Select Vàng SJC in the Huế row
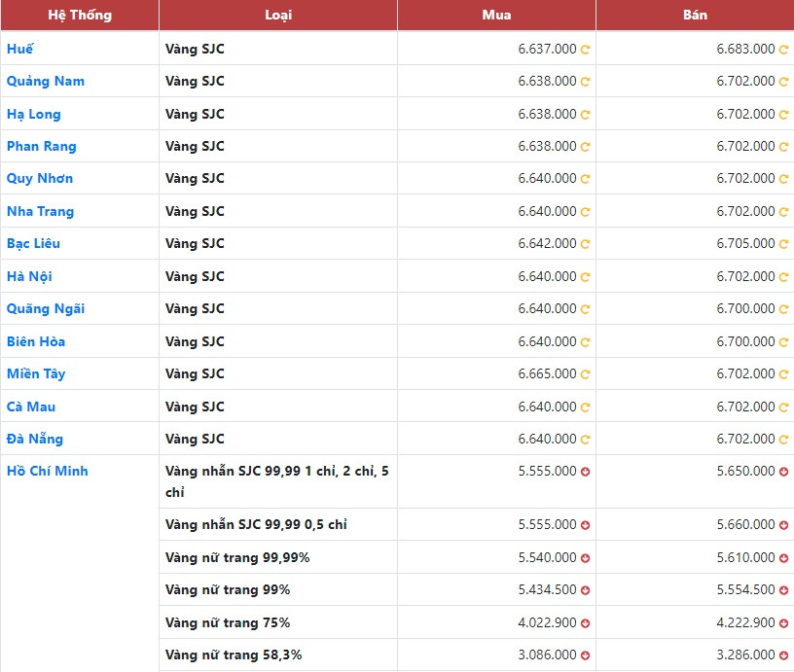 point(195,49)
